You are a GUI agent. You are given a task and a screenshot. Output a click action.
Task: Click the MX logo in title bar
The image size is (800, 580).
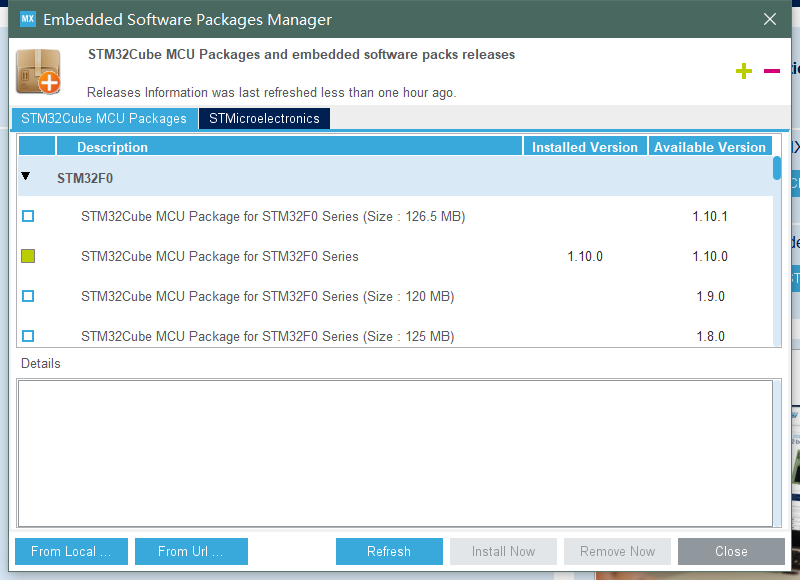pos(28,19)
